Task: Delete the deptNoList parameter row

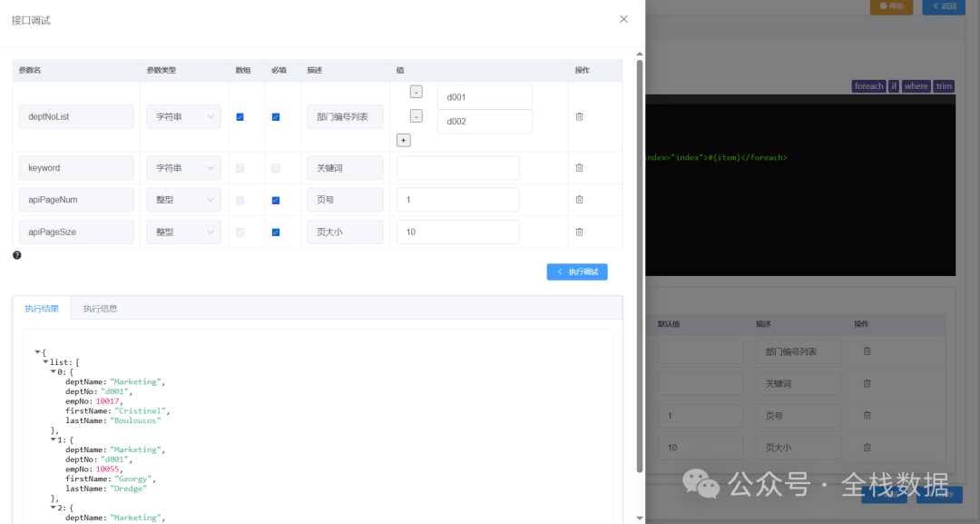Action: [x=579, y=116]
